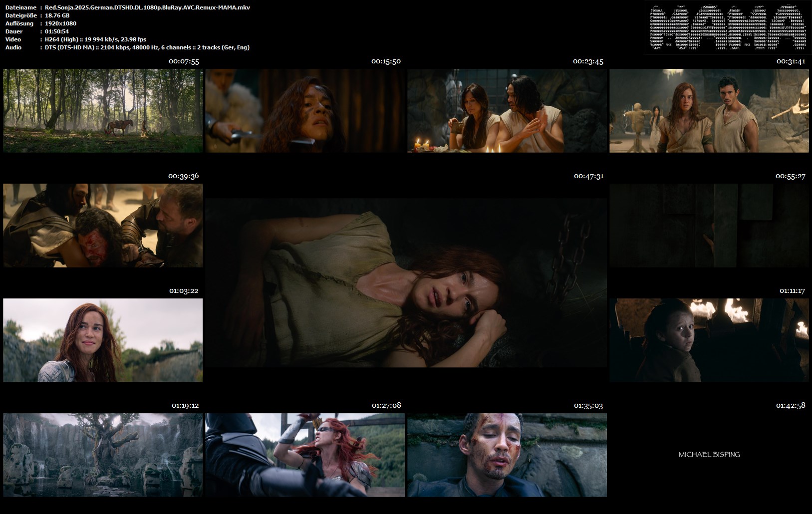Click the Auflösung label

(x=19, y=23)
